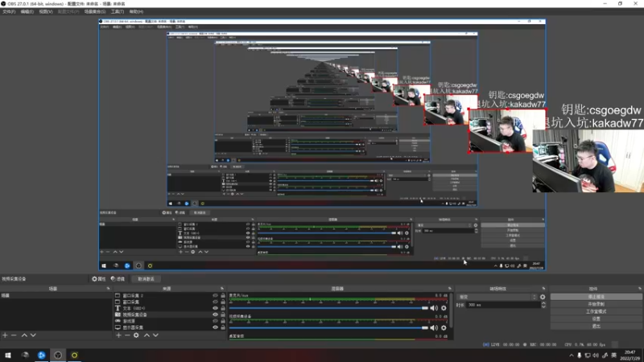The image size is (644, 362).
Task: Open the 工具(T) menu
Action: (118, 11)
